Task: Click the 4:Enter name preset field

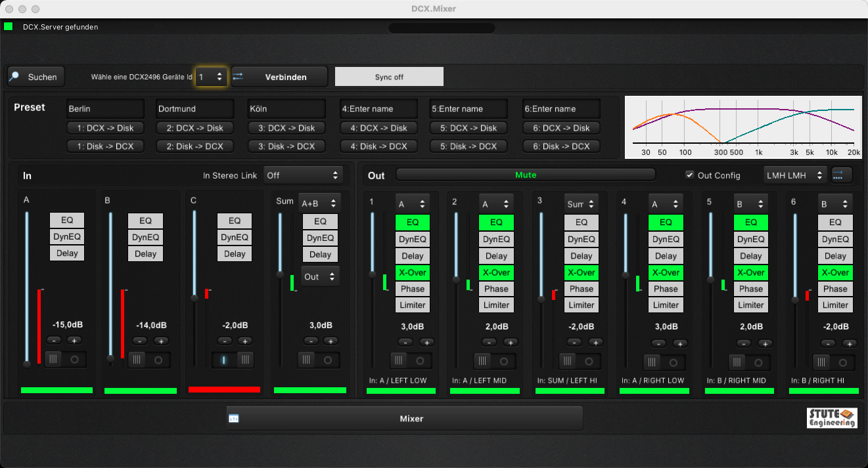Action: click(x=379, y=108)
